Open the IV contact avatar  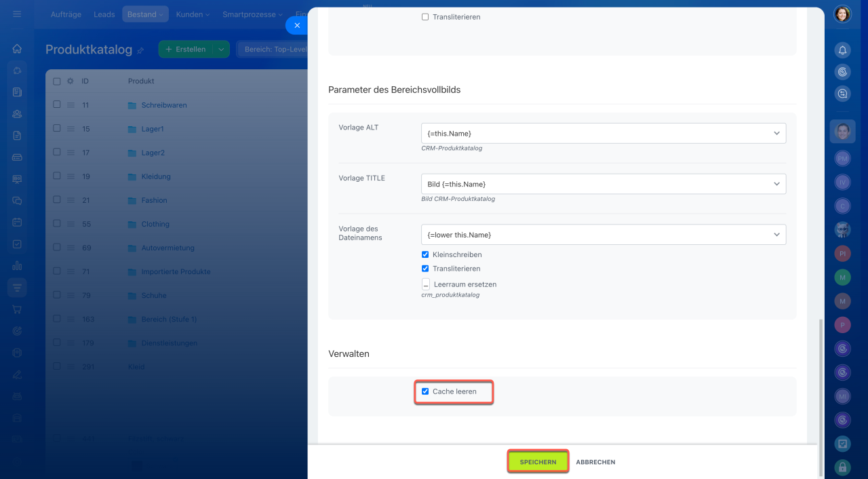tap(842, 182)
